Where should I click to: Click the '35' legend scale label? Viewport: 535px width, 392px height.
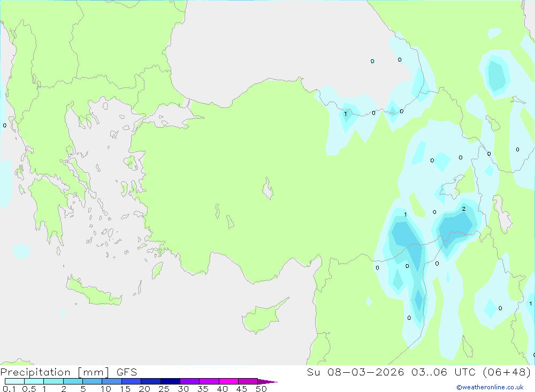(203, 389)
